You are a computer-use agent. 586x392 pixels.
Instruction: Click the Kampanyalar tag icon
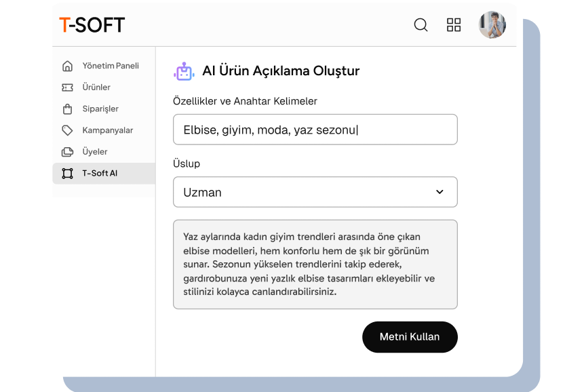point(69,130)
